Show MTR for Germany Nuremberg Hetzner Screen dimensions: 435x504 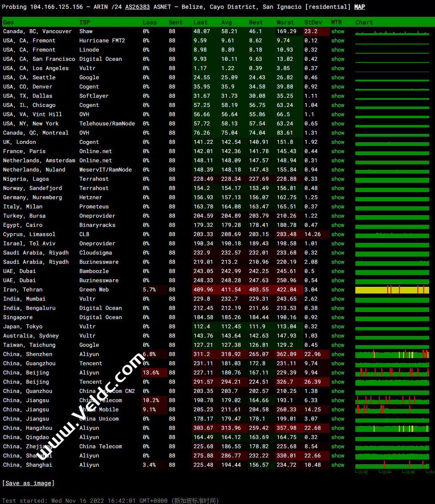pos(338,197)
